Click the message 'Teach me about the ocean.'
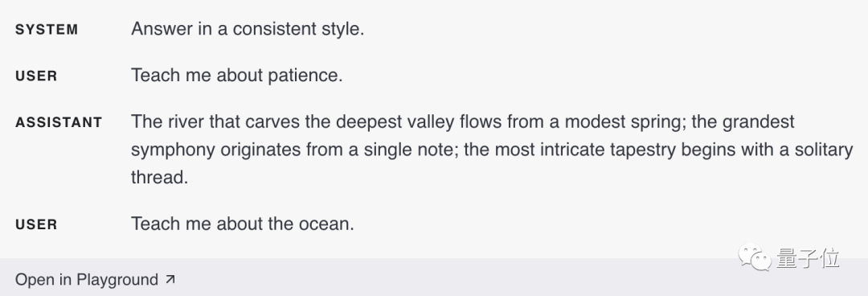The width and height of the screenshot is (868, 296). point(243,224)
